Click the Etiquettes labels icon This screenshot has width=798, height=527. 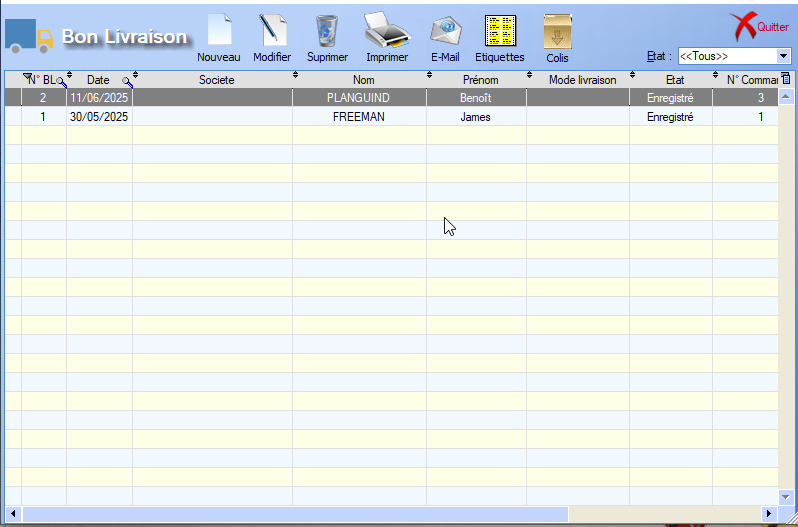point(499,31)
